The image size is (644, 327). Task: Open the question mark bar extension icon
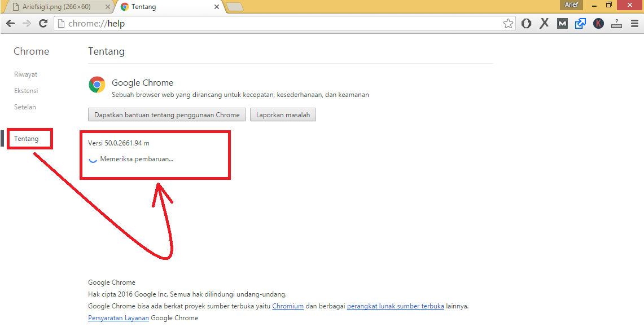(616, 24)
